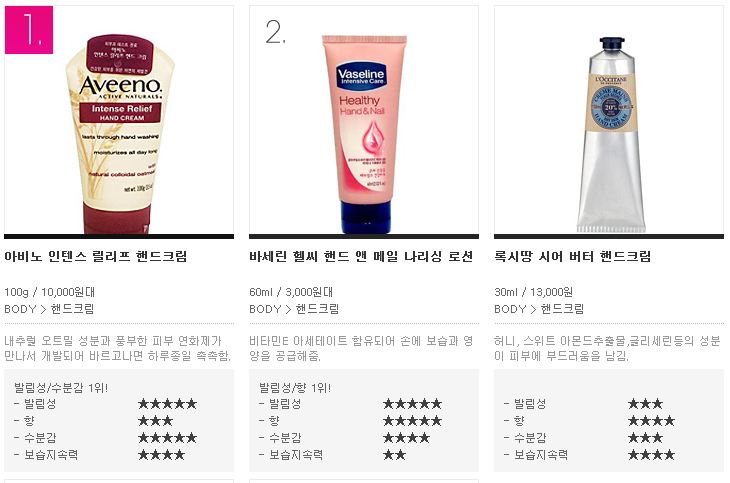Click Vaseline 보습지속력 two-star rating

394,455
